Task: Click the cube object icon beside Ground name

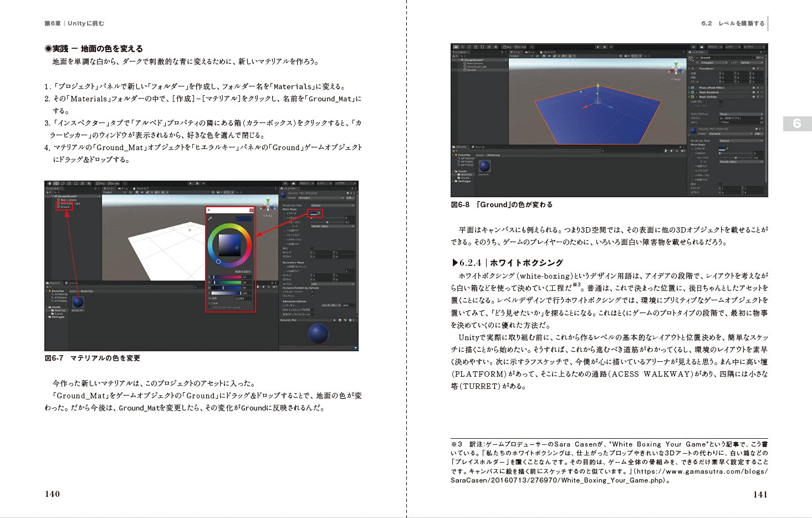Action: [x=691, y=59]
